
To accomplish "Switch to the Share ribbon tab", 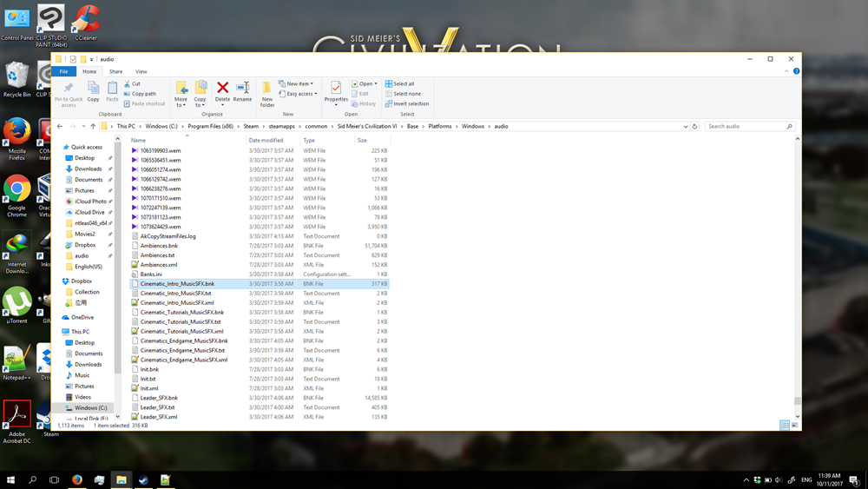I will [x=115, y=71].
